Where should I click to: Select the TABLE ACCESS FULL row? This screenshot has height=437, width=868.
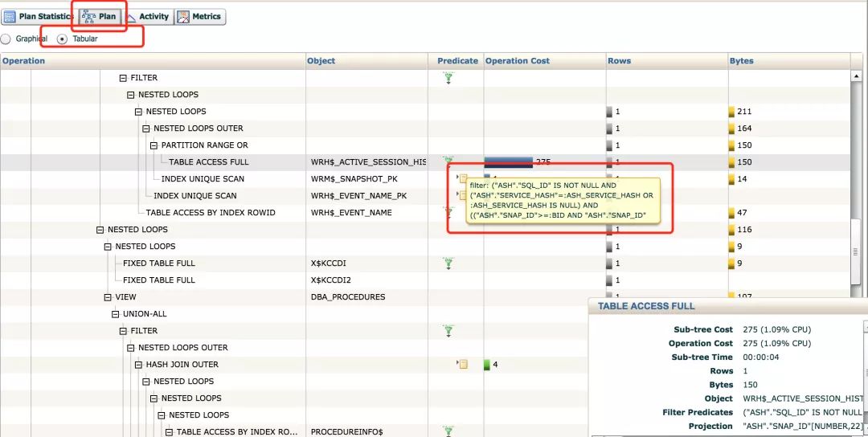424,162
